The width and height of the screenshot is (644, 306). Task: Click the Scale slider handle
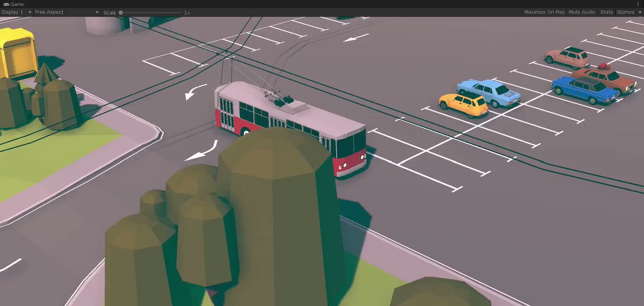[x=121, y=12]
